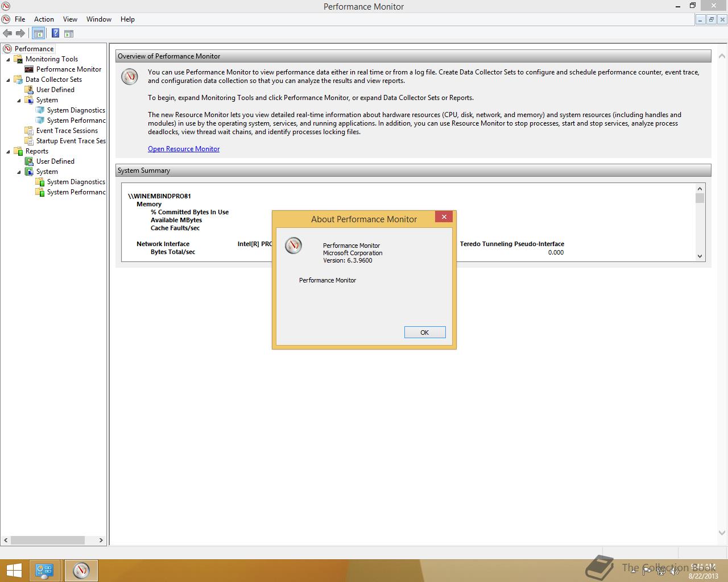Click the Reports folder icon

[x=18, y=151]
